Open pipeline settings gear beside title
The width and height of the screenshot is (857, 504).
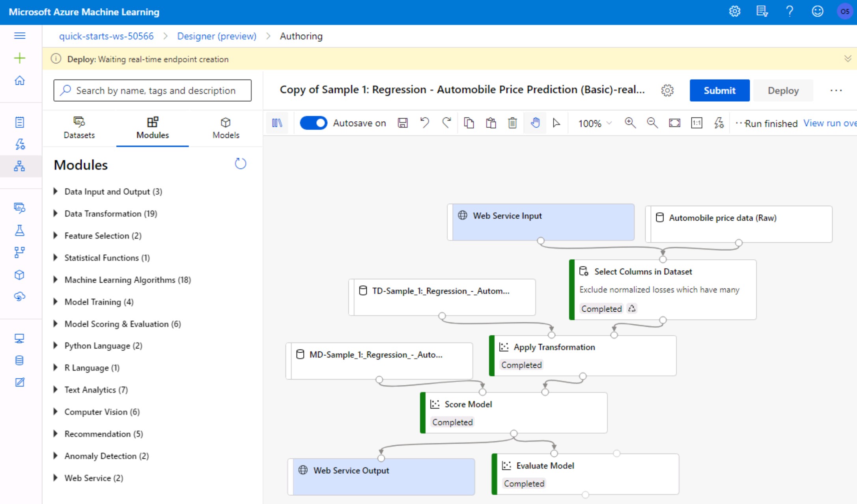667,90
